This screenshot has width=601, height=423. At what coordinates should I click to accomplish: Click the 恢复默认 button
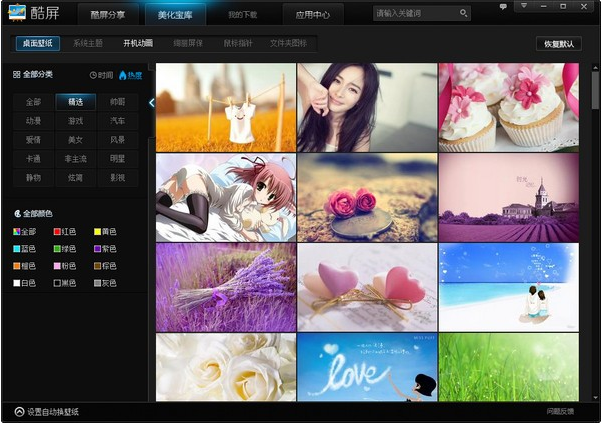pos(559,44)
